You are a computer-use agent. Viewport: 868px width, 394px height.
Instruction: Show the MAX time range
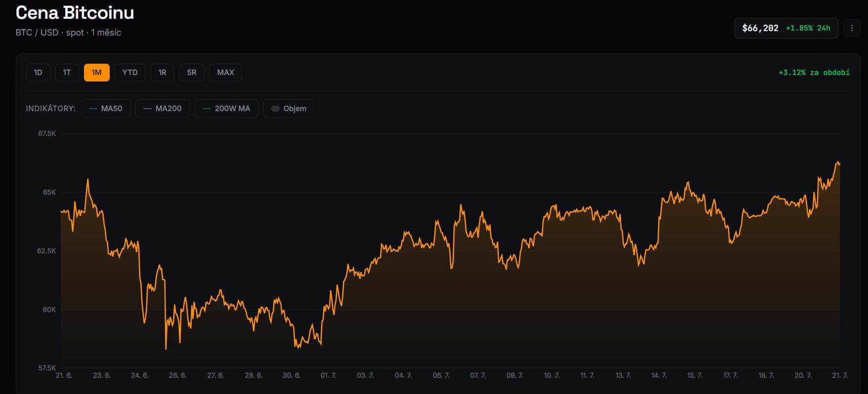point(226,73)
